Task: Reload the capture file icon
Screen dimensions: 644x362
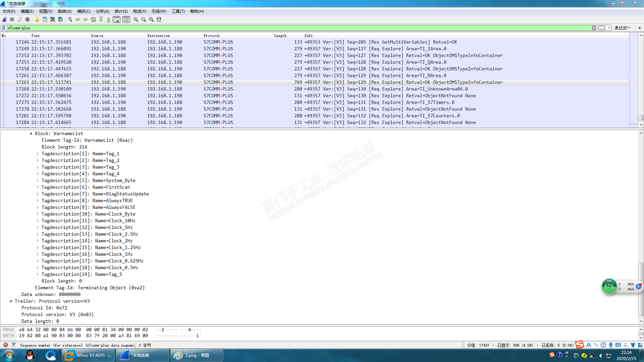Action: coord(60,19)
